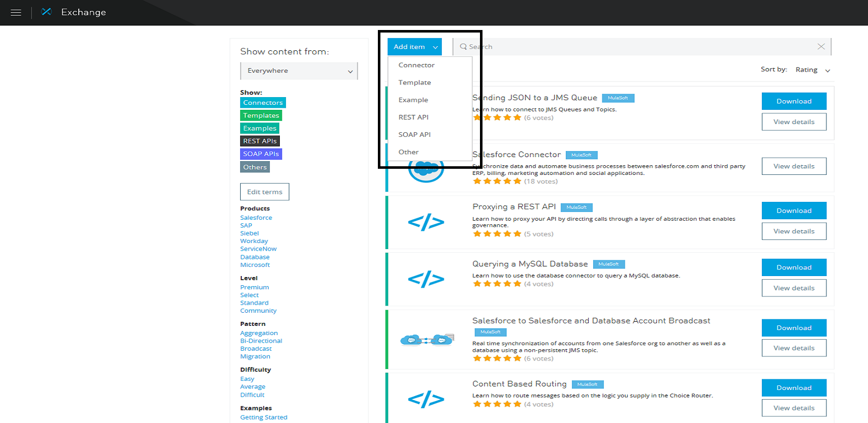Clear the search with the X icon
This screenshot has height=423, width=868.
pos(821,46)
